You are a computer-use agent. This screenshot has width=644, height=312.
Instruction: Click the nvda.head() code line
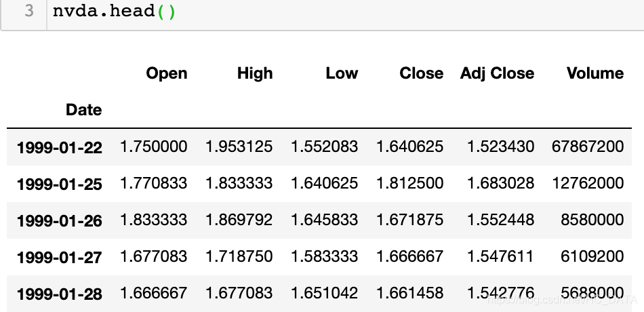[x=114, y=11]
